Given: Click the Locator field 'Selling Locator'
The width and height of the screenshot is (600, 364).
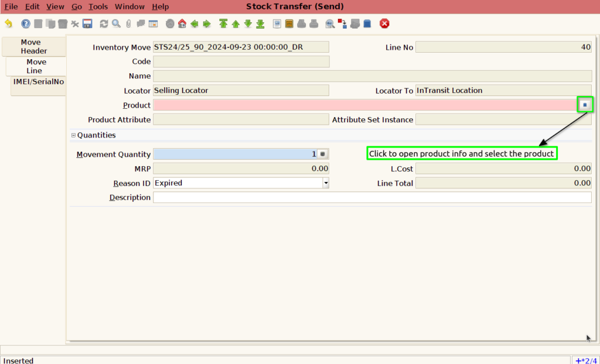Looking at the screenshot, I should pyautogui.click(x=241, y=91).
